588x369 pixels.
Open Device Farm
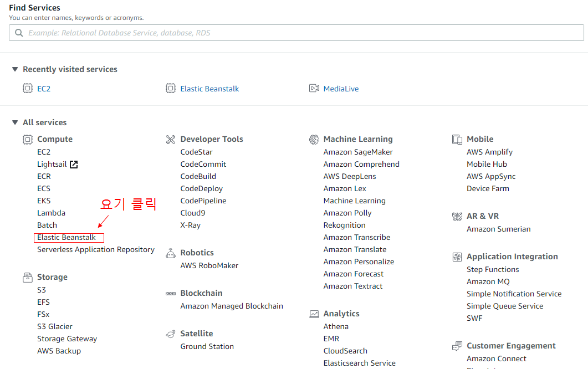(488, 188)
